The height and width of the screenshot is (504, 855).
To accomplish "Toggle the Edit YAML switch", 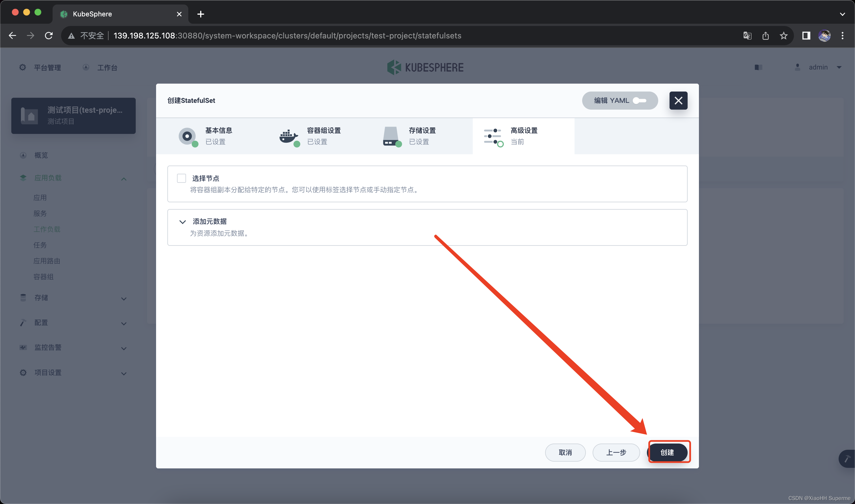I will [639, 101].
